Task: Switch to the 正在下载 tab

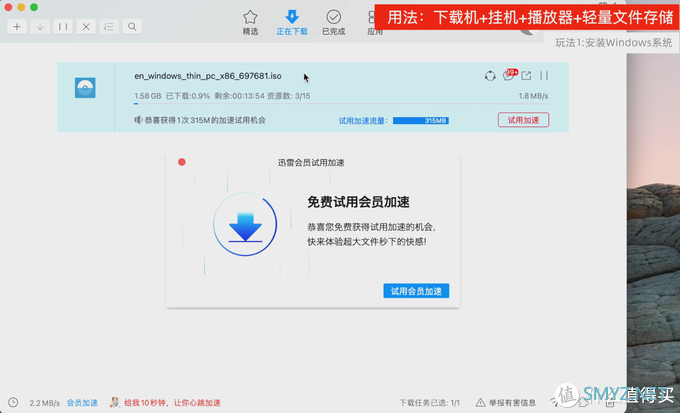Action: (x=292, y=23)
